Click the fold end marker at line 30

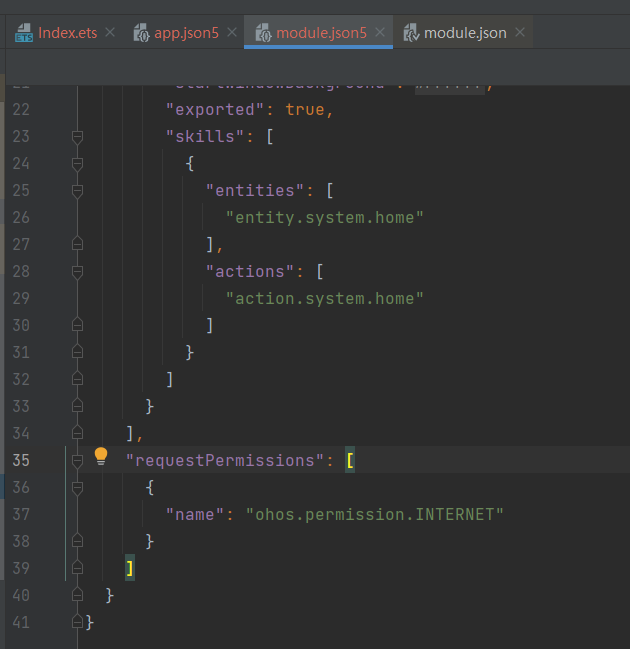[77, 324]
